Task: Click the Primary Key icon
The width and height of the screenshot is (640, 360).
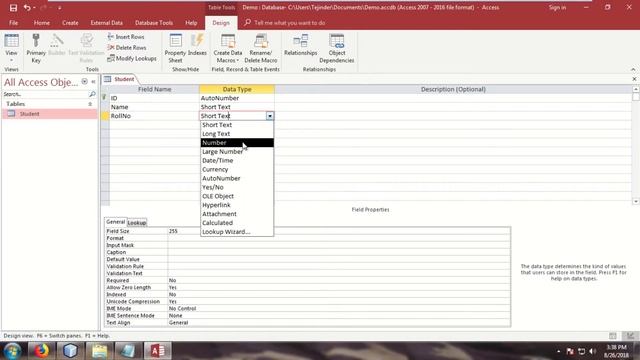Action: (36, 48)
